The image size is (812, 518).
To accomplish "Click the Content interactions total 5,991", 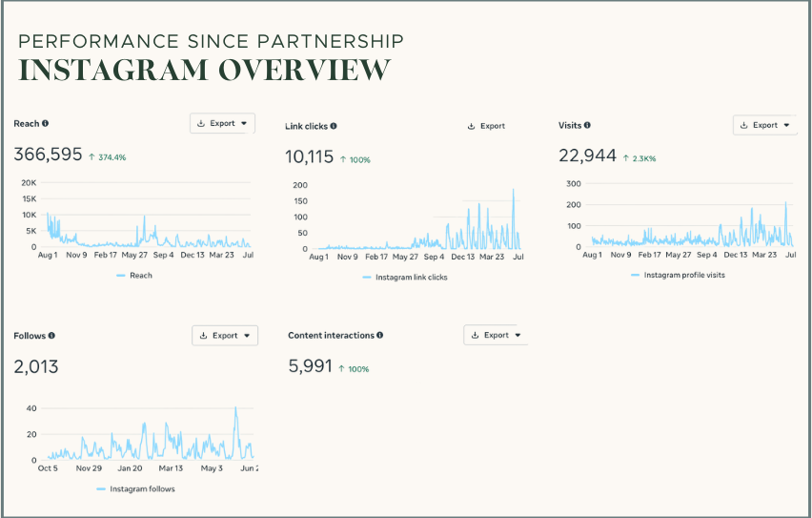I will point(310,365).
